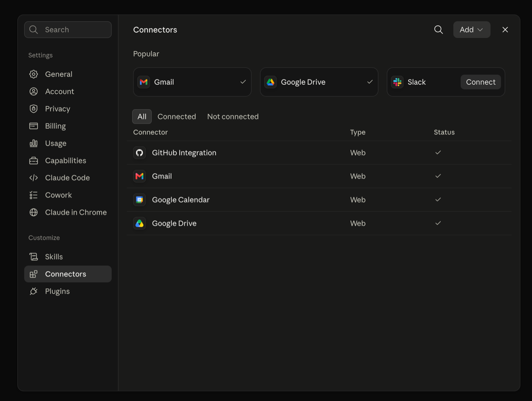Click the Billing card icon
The image size is (532, 401).
click(x=34, y=126)
